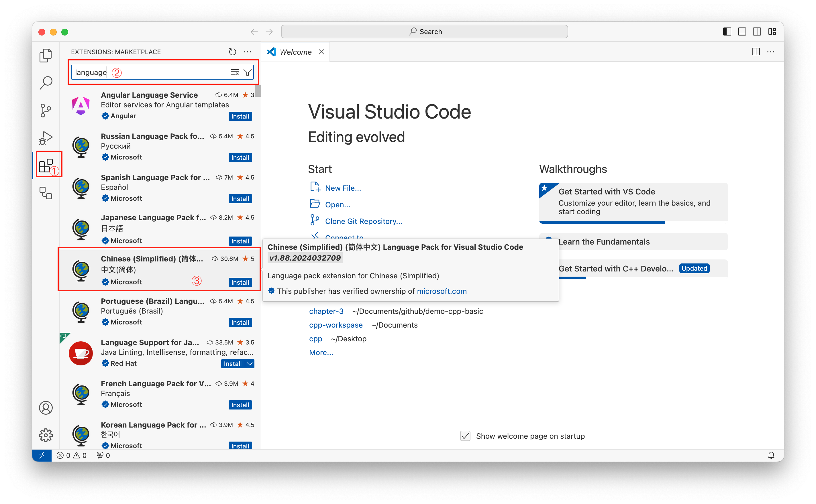Open Get Started with C++ Development walkthrough

643,269
